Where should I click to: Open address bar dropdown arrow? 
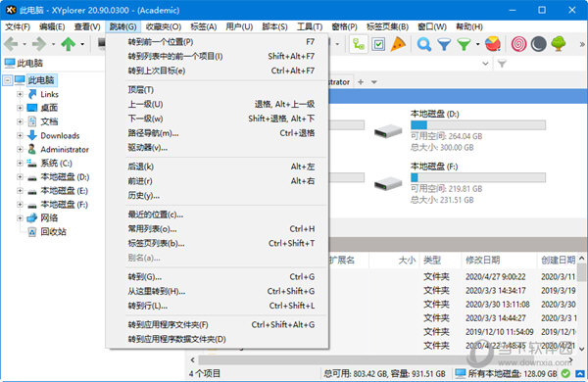tap(485, 64)
